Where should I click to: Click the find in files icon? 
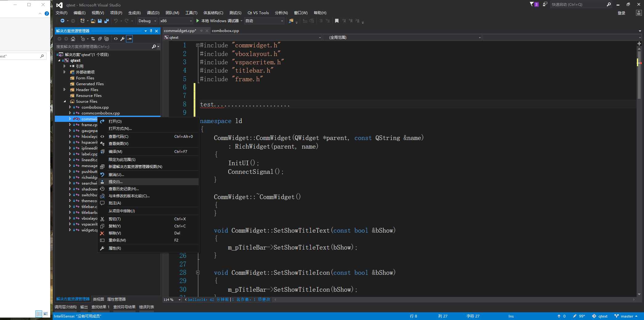(291, 21)
